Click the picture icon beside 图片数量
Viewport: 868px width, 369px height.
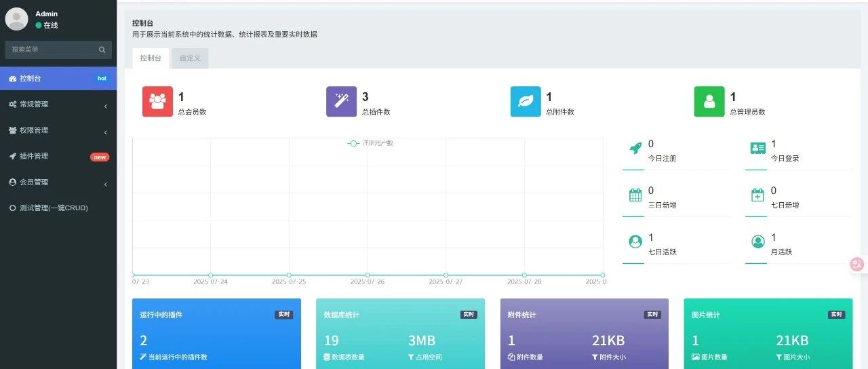[695, 357]
